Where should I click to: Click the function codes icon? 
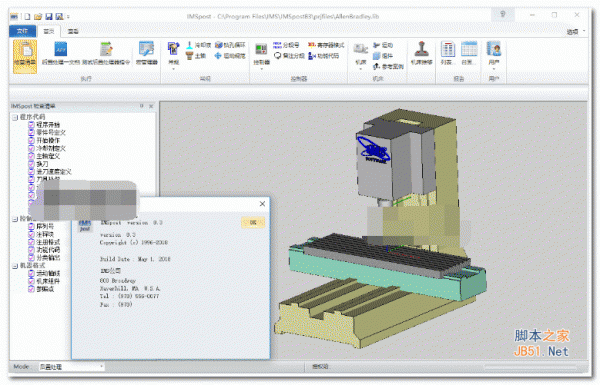click(x=311, y=56)
